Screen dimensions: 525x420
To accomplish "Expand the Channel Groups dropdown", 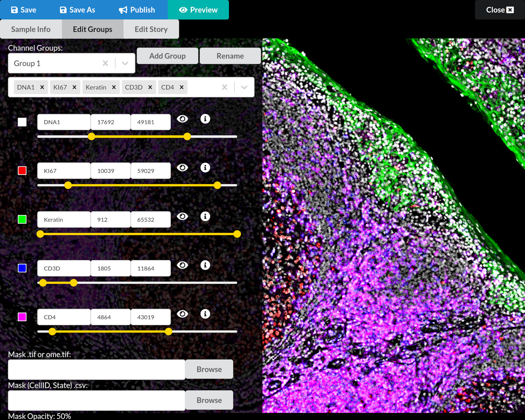I will [x=125, y=63].
